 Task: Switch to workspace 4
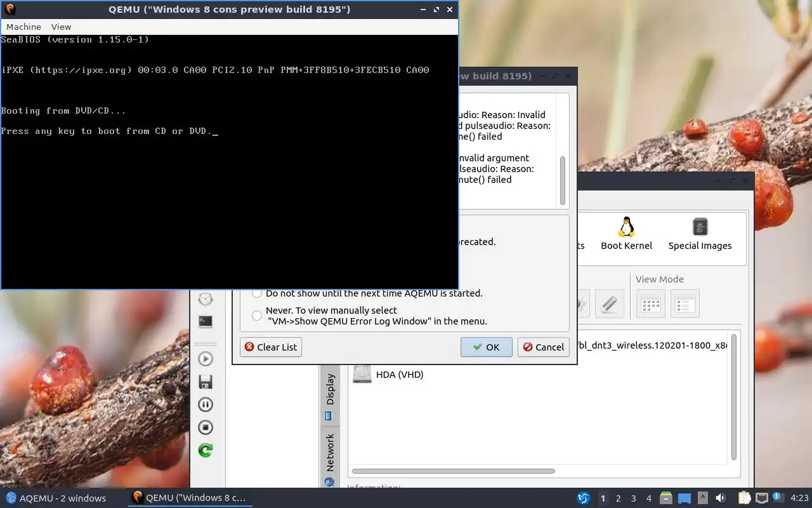[648, 498]
